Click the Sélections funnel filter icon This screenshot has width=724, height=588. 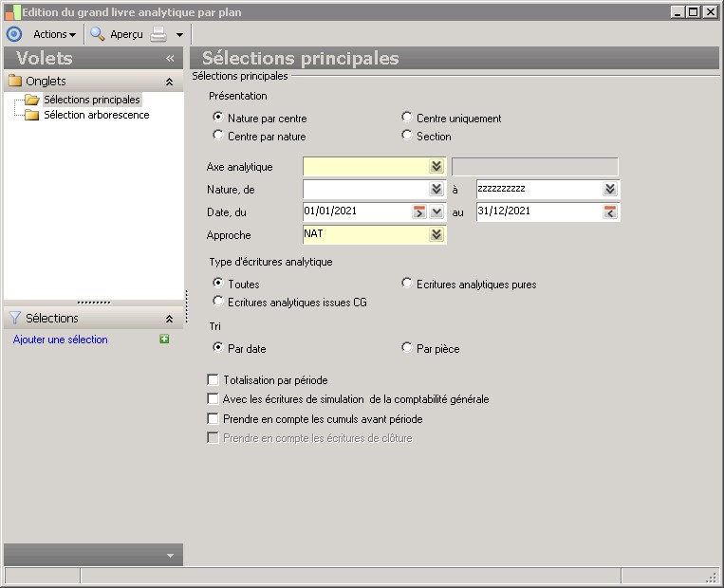point(15,319)
